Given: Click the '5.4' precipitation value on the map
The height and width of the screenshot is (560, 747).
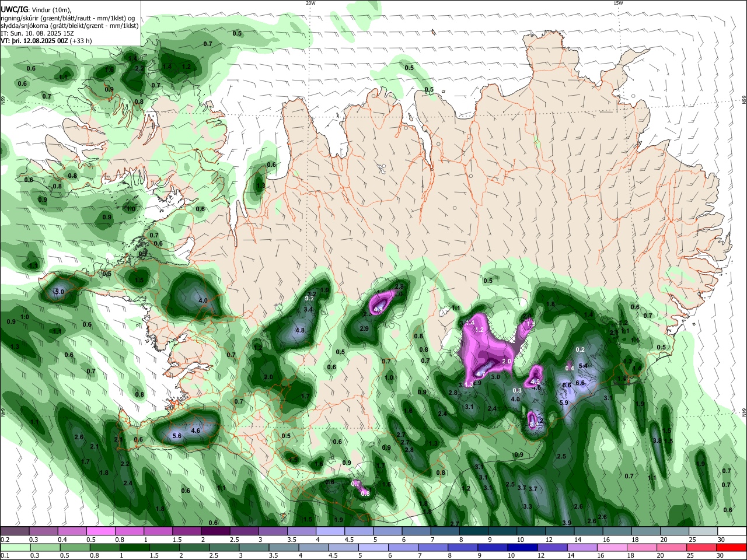Looking at the screenshot, I should pyautogui.click(x=582, y=366).
